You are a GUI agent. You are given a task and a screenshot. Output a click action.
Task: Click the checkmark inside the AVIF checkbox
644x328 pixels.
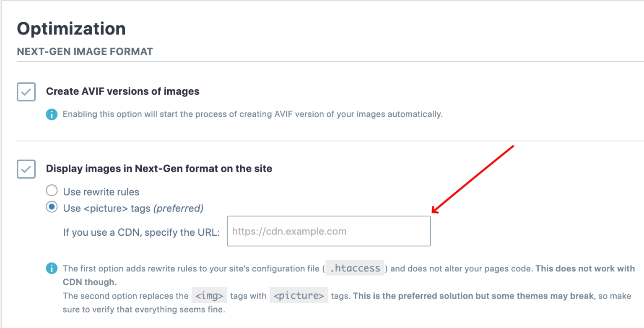pyautogui.click(x=26, y=92)
